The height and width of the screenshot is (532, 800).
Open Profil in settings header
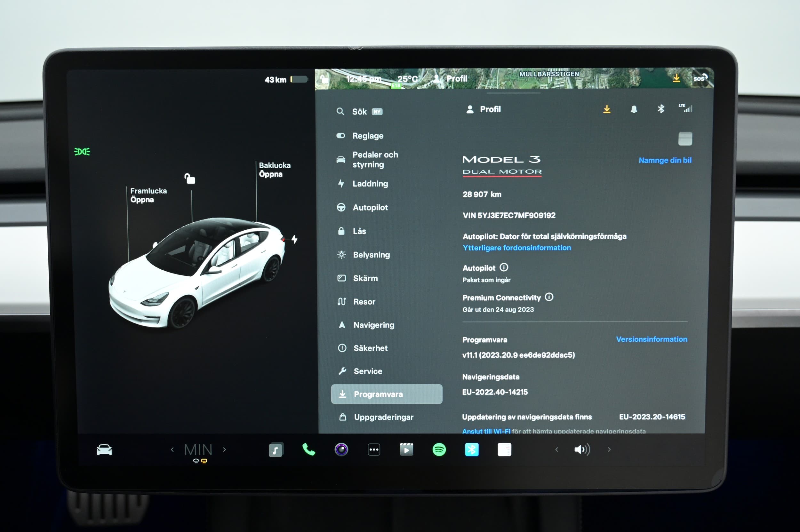[484, 109]
